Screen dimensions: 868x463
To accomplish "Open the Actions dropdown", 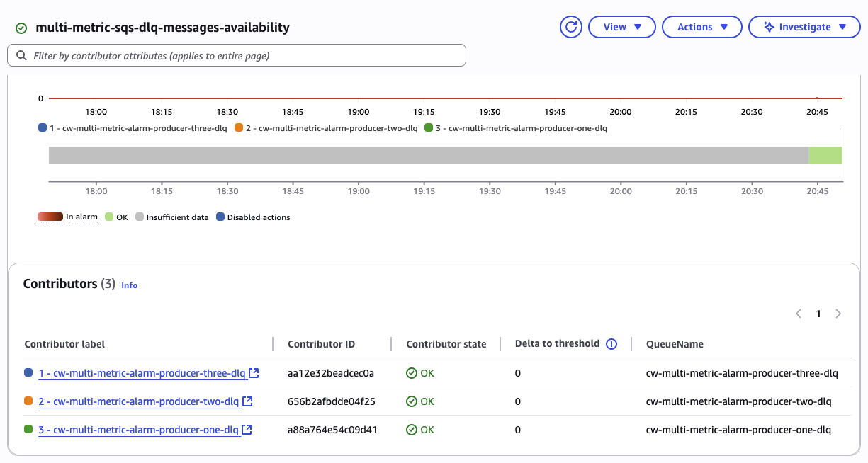I will pos(701,27).
